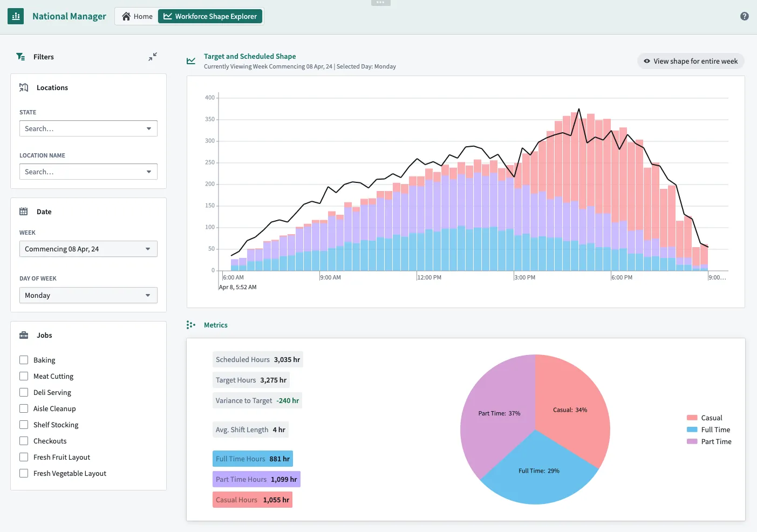The width and height of the screenshot is (757, 532).
Task: Click the National Manager title text
Action: coord(69,16)
